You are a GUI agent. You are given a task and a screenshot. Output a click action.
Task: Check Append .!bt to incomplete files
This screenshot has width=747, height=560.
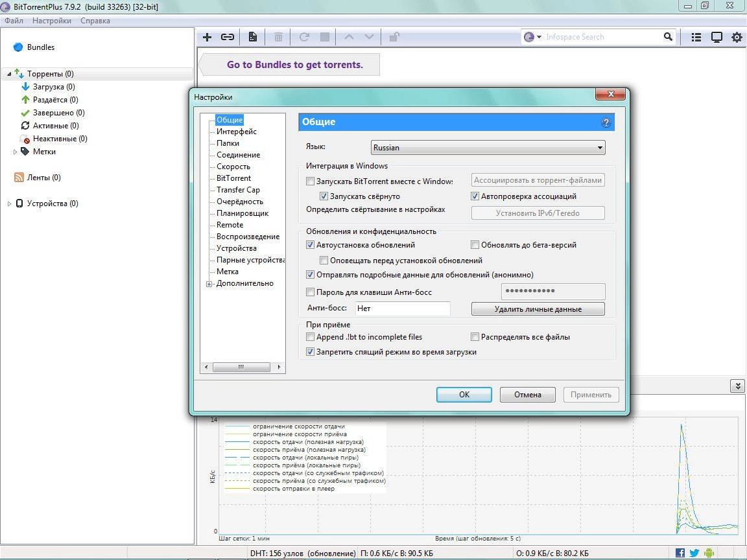(x=310, y=337)
